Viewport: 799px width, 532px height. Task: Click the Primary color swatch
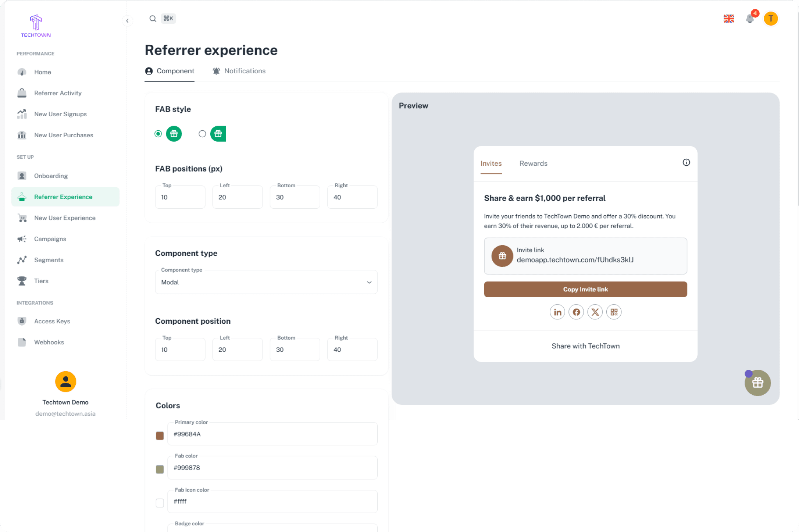[160, 436]
